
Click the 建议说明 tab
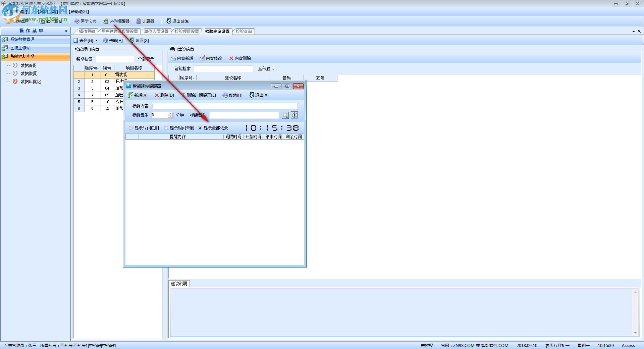(x=179, y=284)
